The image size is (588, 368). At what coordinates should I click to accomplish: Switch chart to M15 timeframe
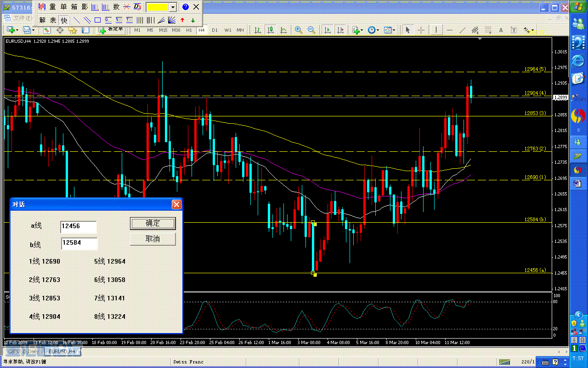pyautogui.click(x=163, y=30)
